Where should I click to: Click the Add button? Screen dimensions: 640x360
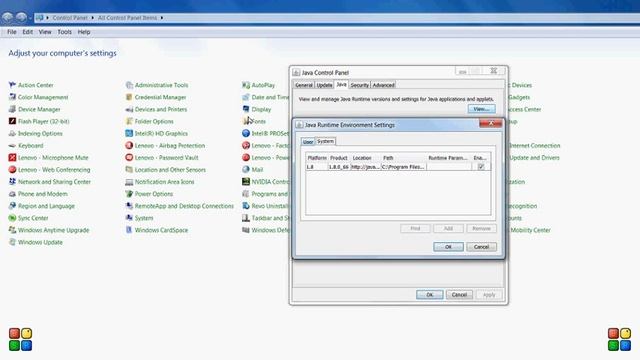pos(448,229)
